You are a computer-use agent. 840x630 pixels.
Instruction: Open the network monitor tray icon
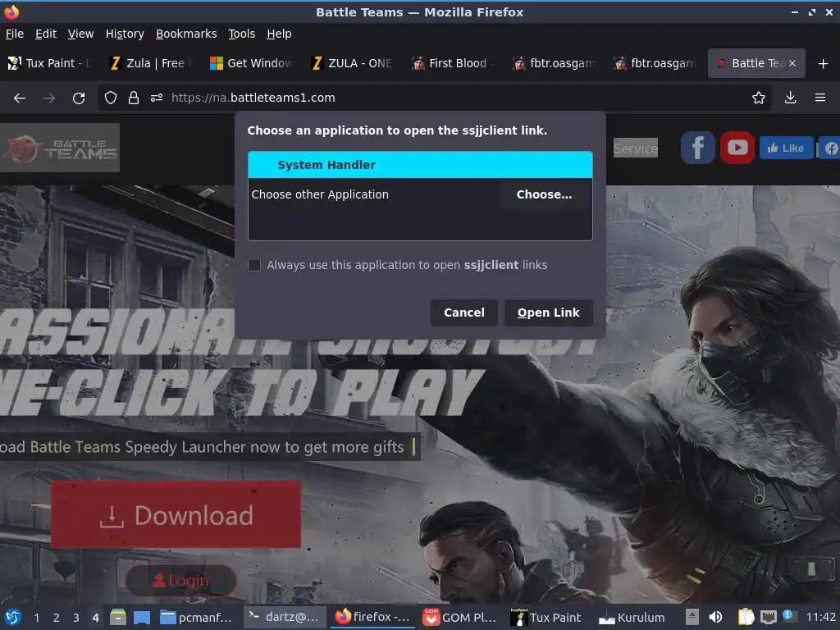click(x=768, y=617)
